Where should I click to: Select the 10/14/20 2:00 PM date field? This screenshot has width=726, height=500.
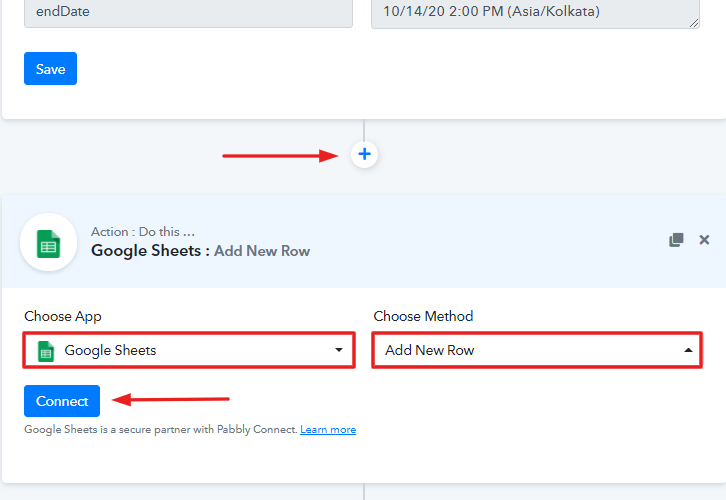point(528,11)
